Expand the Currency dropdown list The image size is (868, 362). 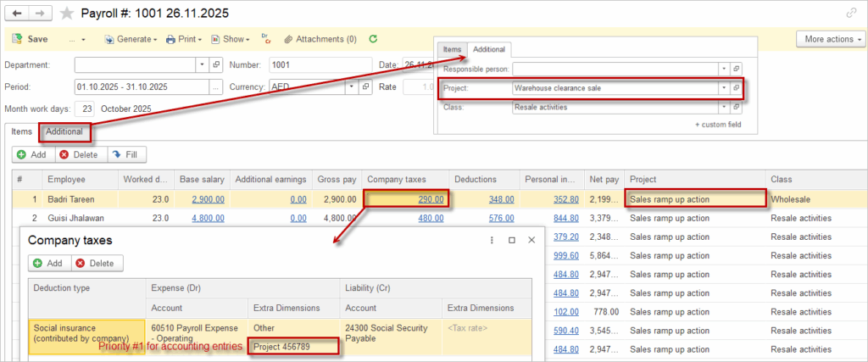(x=350, y=86)
